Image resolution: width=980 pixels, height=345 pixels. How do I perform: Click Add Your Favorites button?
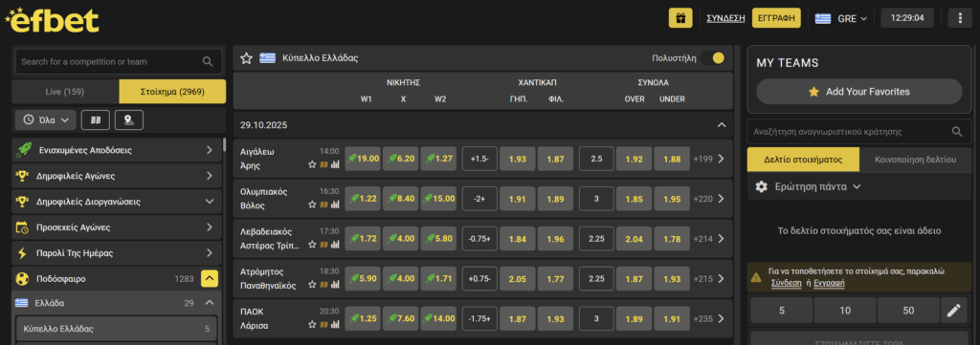pos(859,92)
